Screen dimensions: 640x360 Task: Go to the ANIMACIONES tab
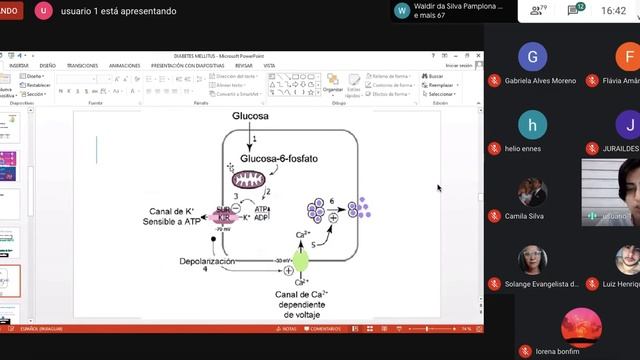tap(124, 66)
